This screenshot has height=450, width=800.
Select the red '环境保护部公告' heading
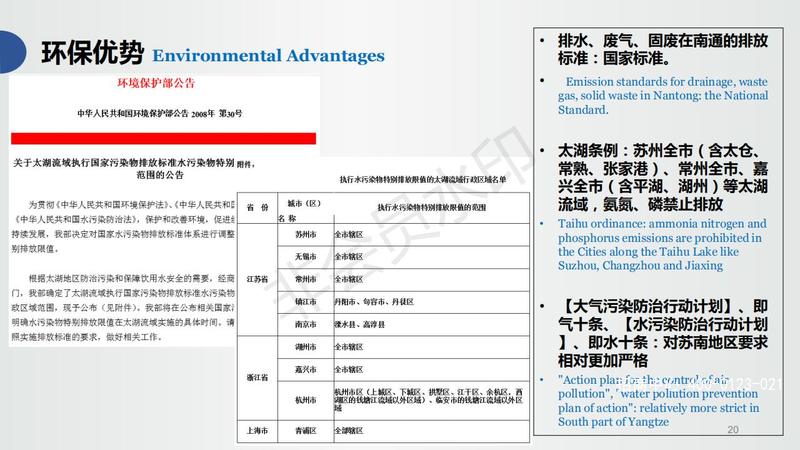click(x=156, y=83)
